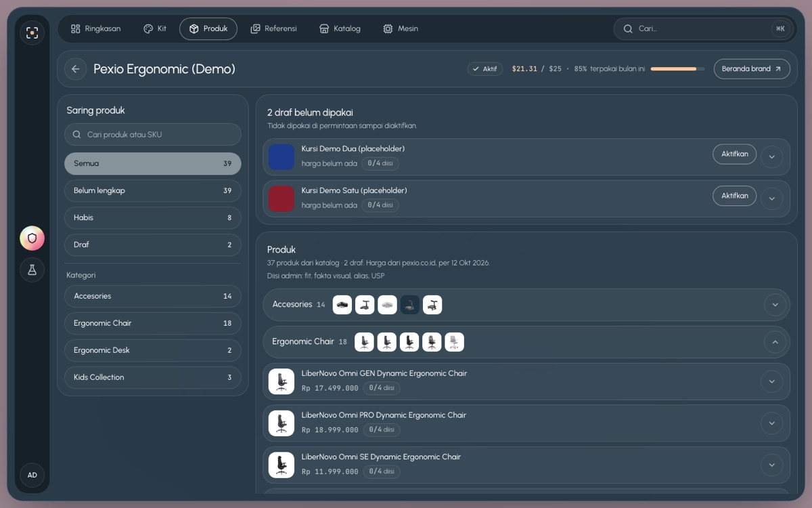Open third Accesories thumbnail image
The image size is (812, 508).
pos(387,305)
